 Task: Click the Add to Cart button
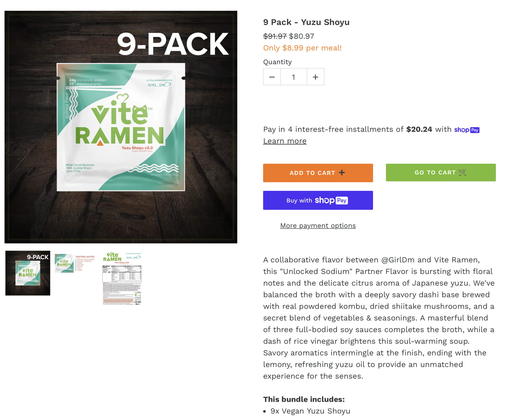point(318,173)
